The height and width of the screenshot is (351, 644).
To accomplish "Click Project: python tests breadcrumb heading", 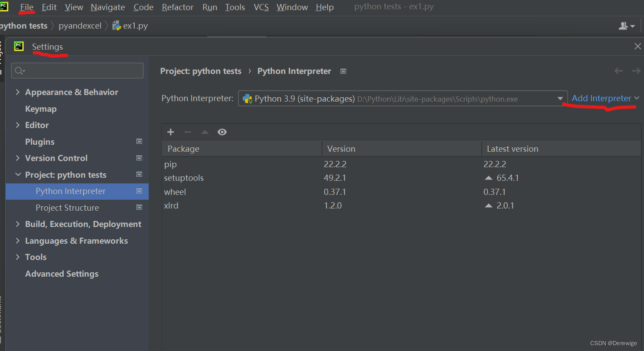I will click(x=201, y=71).
